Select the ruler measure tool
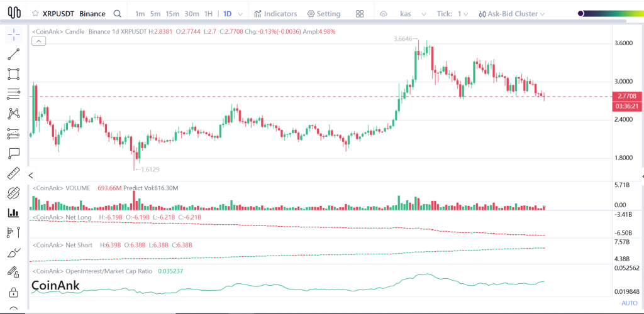Image resolution: width=644 pixels, height=314 pixels. click(x=14, y=173)
